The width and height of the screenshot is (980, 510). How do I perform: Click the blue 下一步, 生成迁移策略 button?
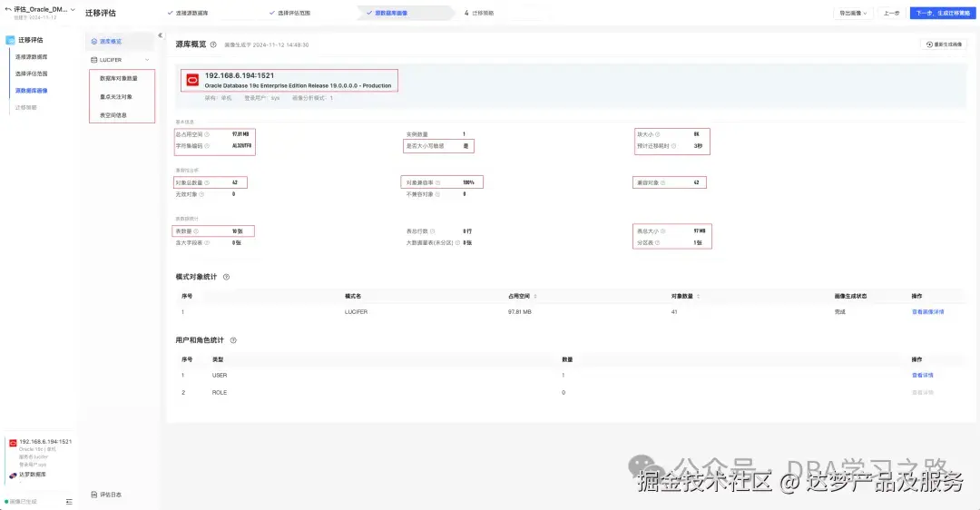click(943, 13)
